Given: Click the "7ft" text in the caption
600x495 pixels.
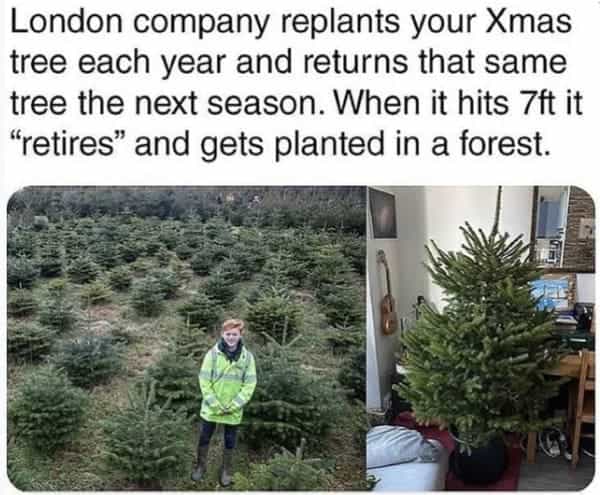Looking at the screenshot, I should pyautogui.click(x=537, y=103).
